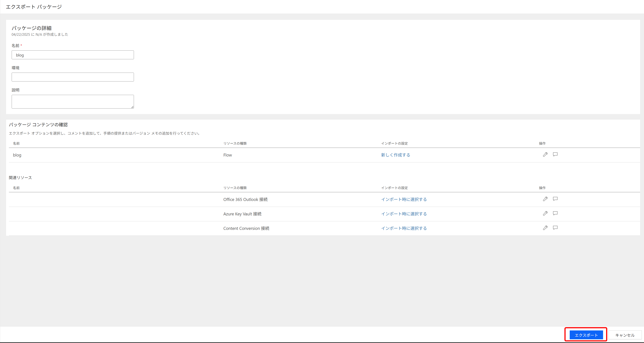Viewport: 644px width, 343px height.
Task: Open import setting for Office 365 Outlook row
Action: [x=404, y=199]
